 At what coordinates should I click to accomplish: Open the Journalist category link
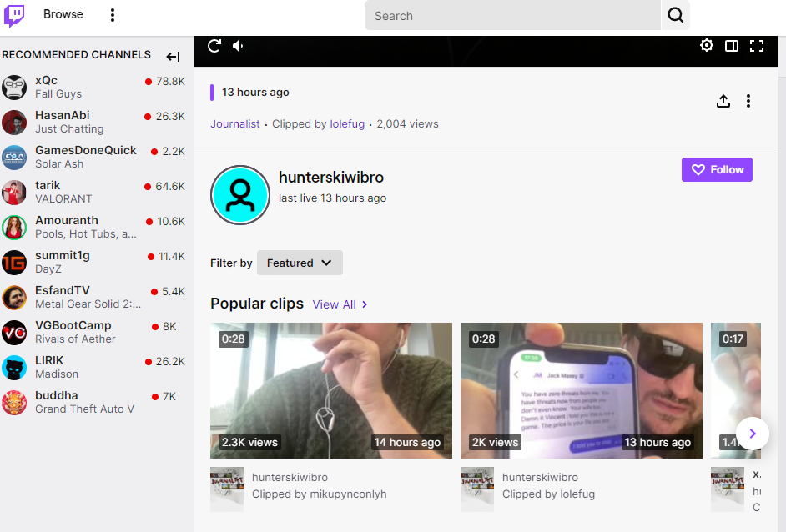pyautogui.click(x=235, y=124)
